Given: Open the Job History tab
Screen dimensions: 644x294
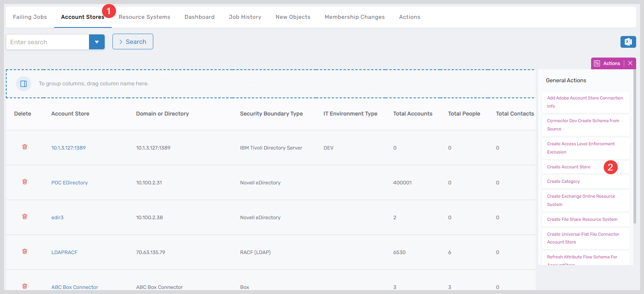Looking at the screenshot, I should (x=245, y=17).
